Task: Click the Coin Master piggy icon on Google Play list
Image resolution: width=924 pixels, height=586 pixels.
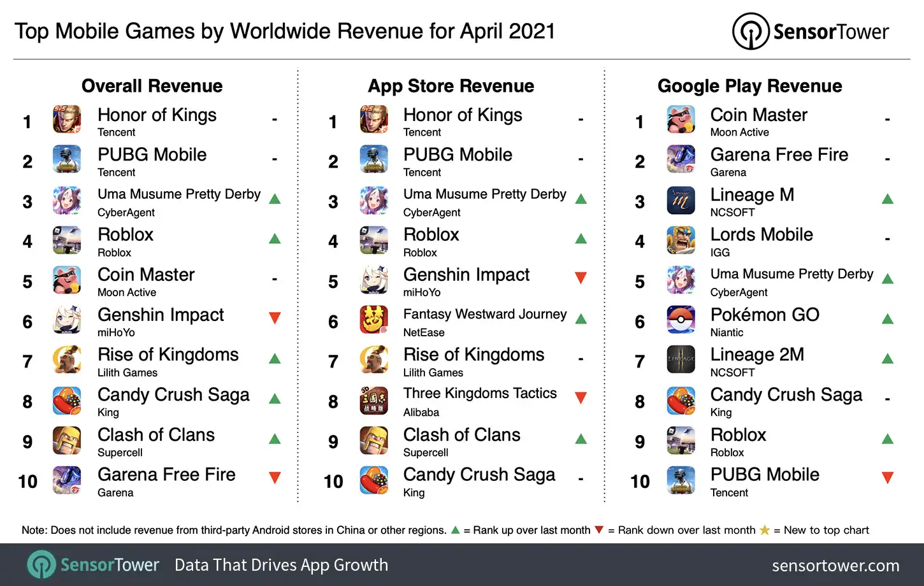Action: click(681, 120)
